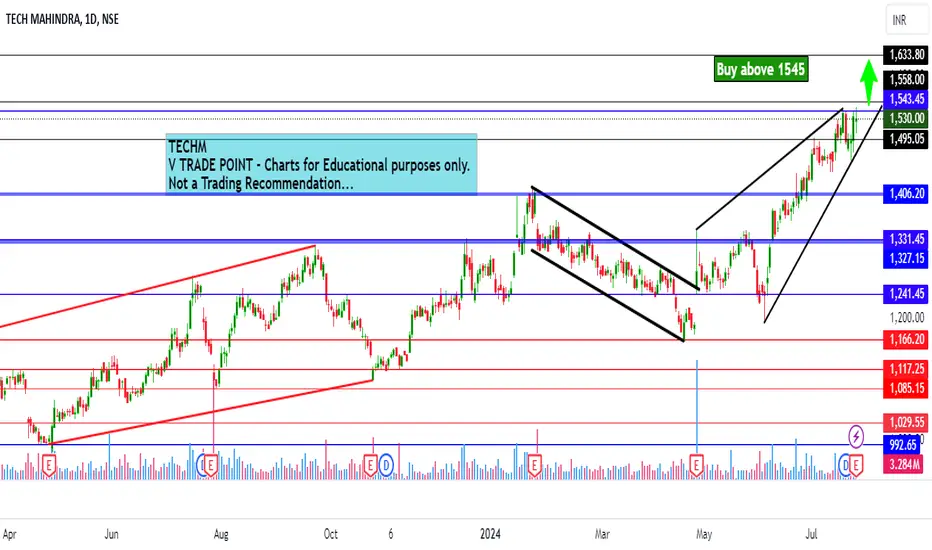This screenshot has width=932, height=550.
Task: Click the 1,530.00 current price label
Action: tap(906, 118)
